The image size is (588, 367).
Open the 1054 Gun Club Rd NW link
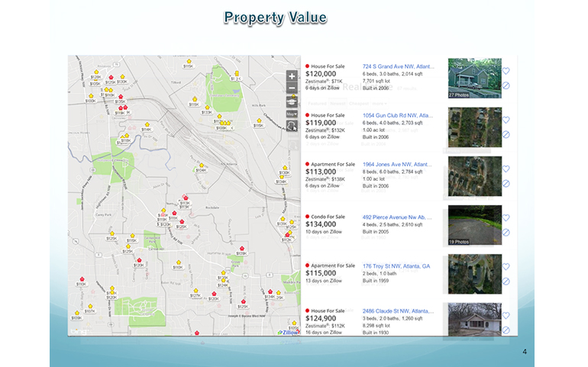398,115
